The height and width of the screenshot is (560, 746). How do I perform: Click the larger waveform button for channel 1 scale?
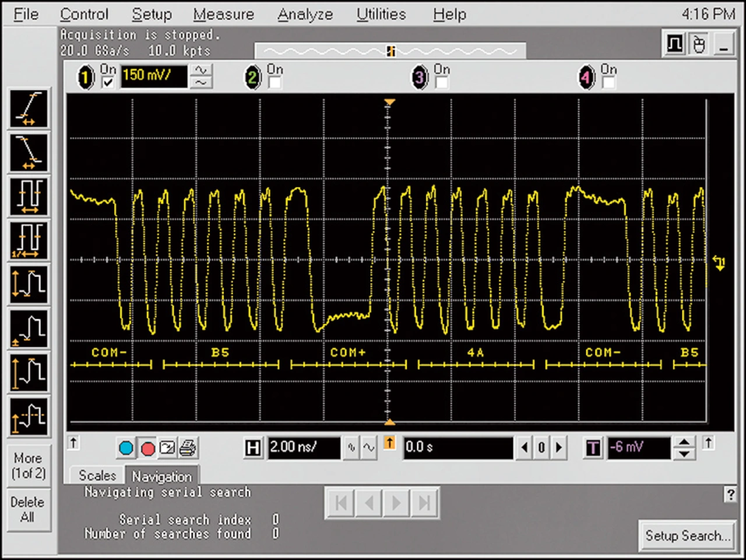coord(201,71)
